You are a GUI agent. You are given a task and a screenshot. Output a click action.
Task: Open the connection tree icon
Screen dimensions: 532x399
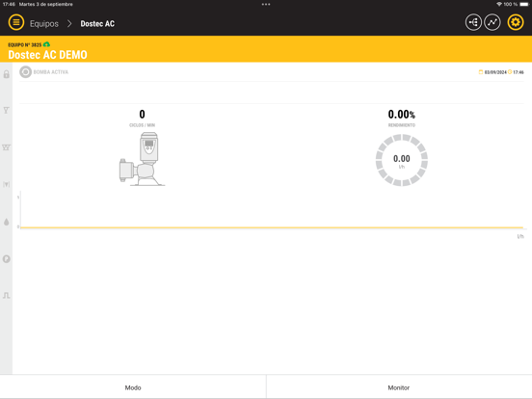click(473, 22)
